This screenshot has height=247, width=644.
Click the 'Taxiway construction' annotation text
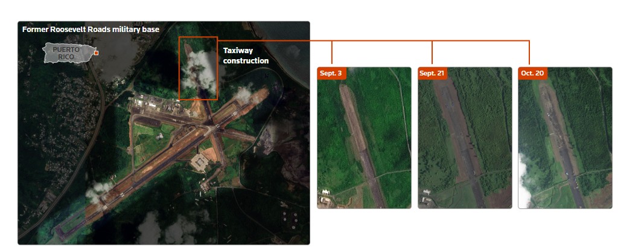point(246,56)
